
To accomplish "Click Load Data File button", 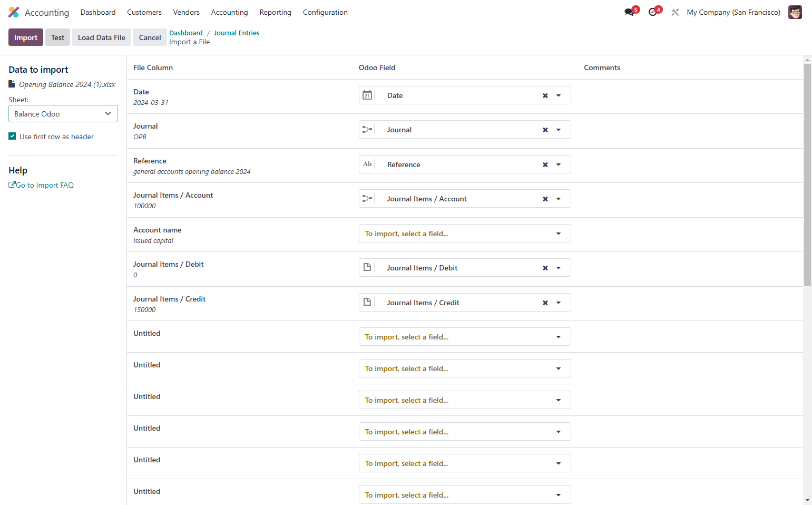I will 102,37.
